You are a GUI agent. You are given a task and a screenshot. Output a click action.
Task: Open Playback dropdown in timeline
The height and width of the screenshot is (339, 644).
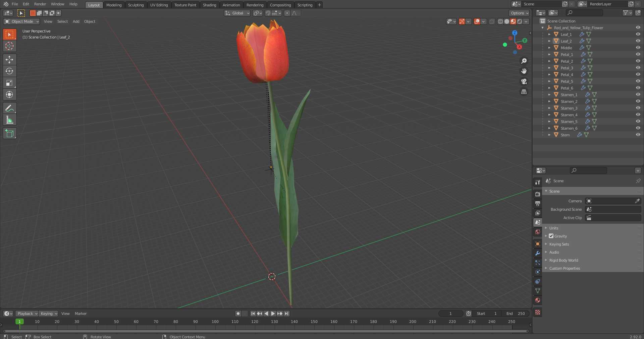tap(27, 314)
